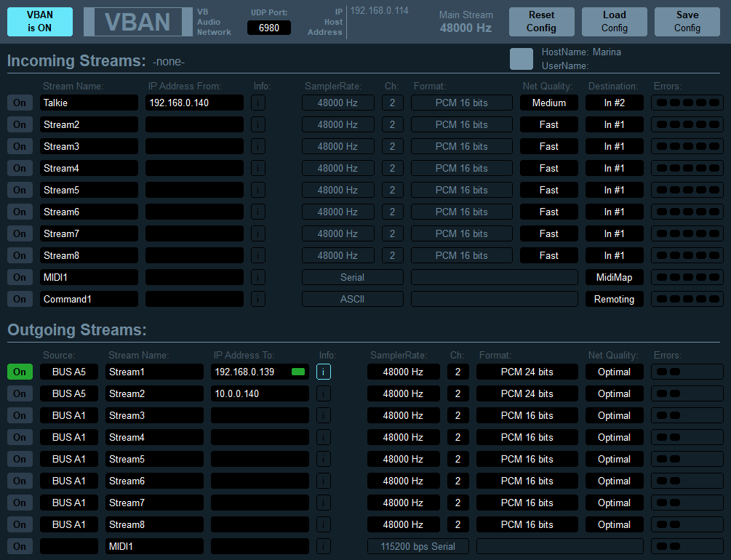Viewport: 731px width, 560px height.
Task: Enable the Command1 incoming stream
Action: (x=20, y=299)
